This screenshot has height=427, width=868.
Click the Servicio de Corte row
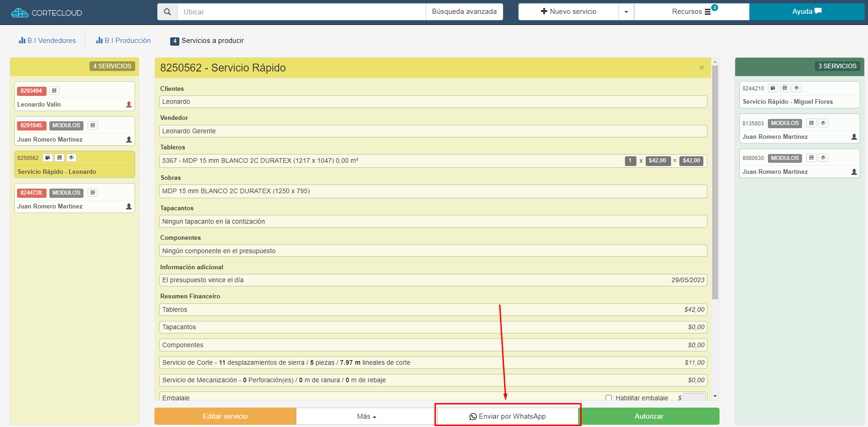(x=433, y=362)
